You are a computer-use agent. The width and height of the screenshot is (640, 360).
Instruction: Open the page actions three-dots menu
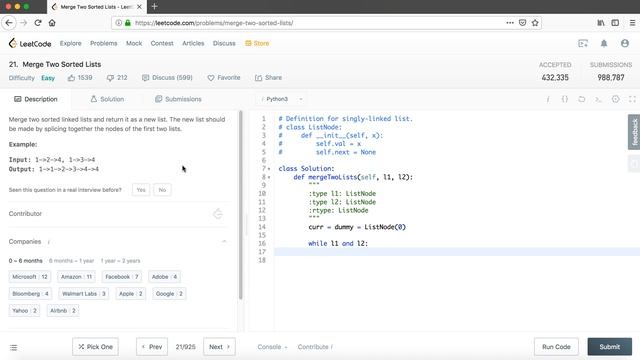(x=510, y=23)
